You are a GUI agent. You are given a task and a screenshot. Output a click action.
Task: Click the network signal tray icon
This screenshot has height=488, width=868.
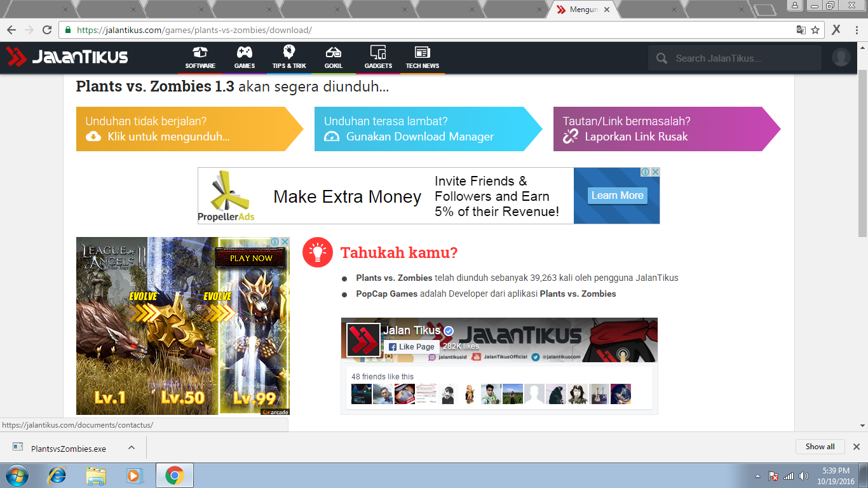pos(789,476)
